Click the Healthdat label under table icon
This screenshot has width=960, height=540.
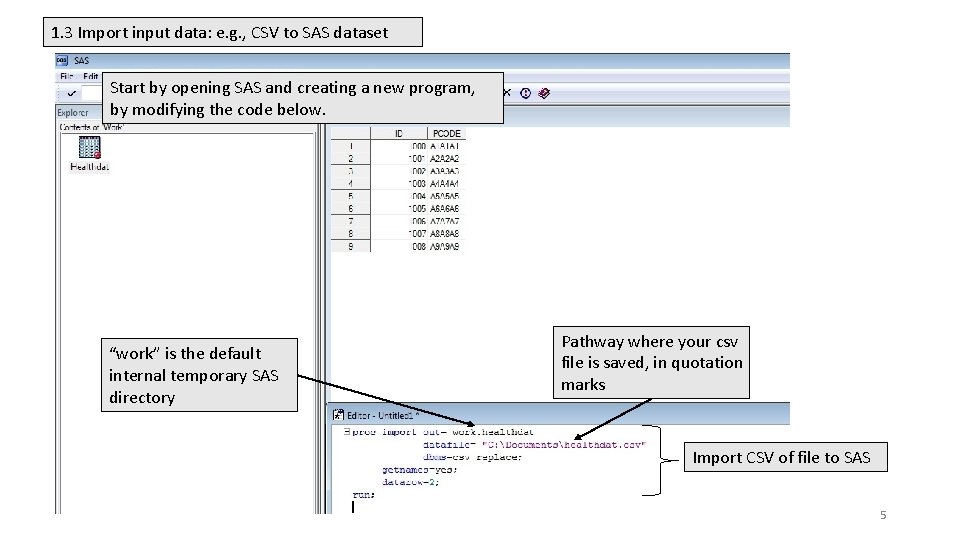point(89,167)
